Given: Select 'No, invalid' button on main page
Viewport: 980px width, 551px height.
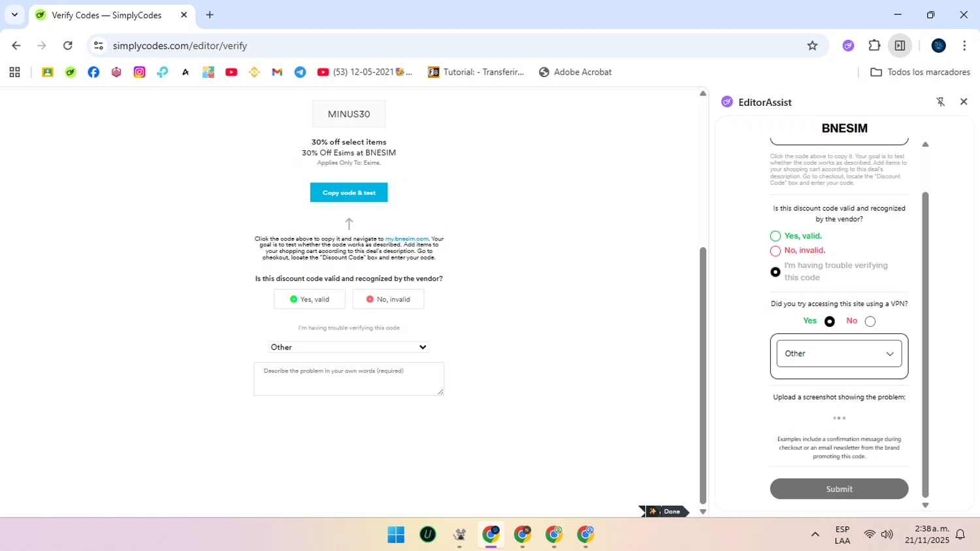Looking at the screenshot, I should 388,299.
